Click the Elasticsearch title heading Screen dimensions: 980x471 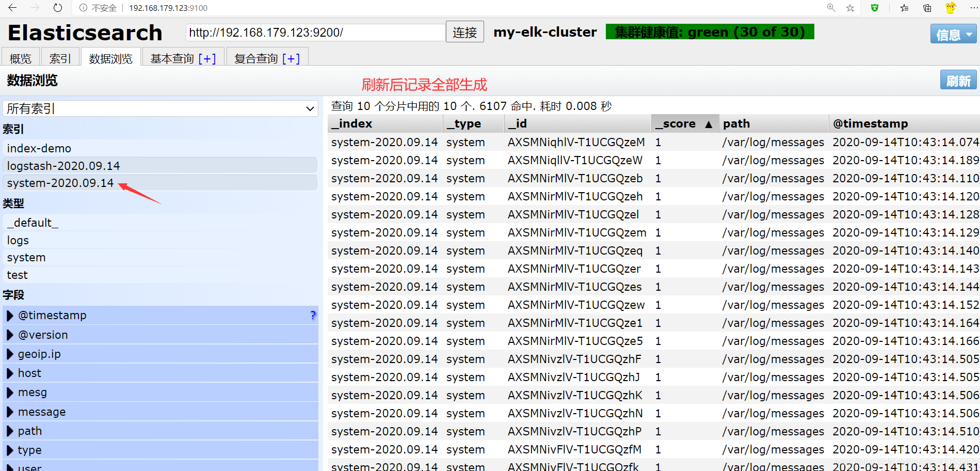click(x=85, y=33)
